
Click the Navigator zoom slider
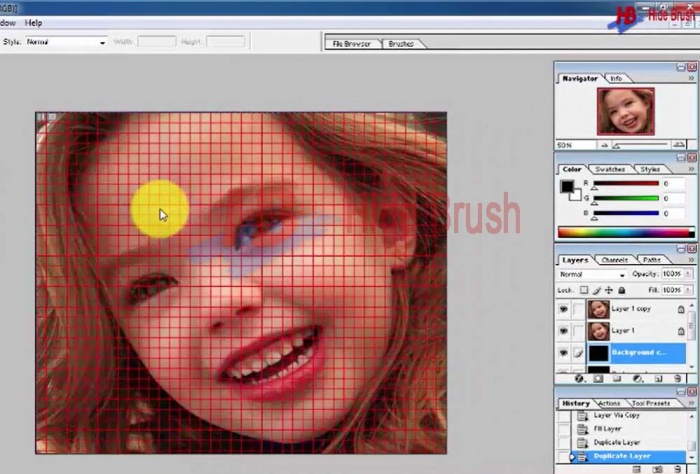click(641, 145)
